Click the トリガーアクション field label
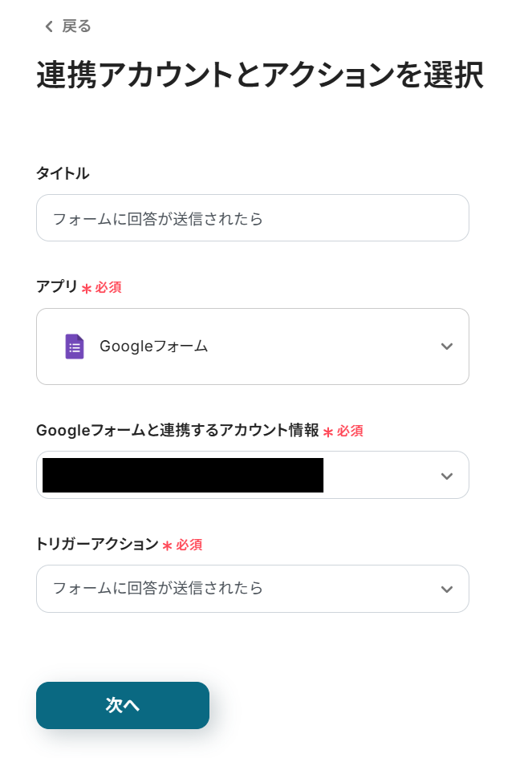The height and width of the screenshot is (758, 532). 97,545
